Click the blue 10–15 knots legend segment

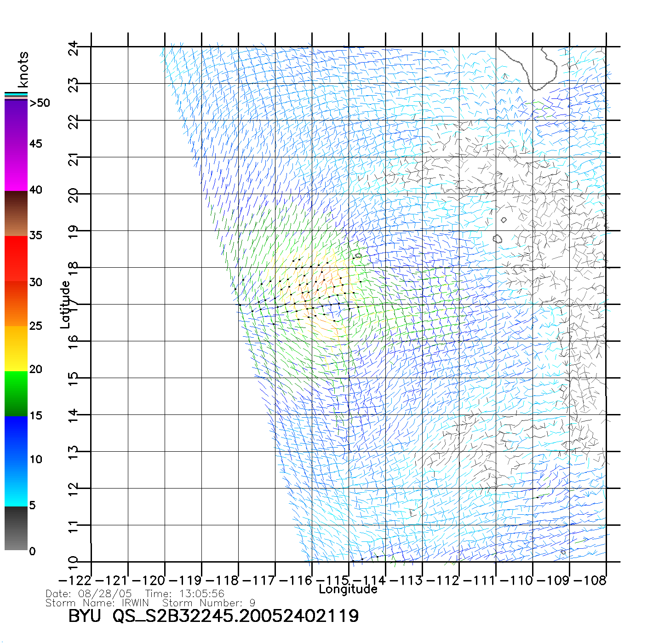(x=16, y=438)
